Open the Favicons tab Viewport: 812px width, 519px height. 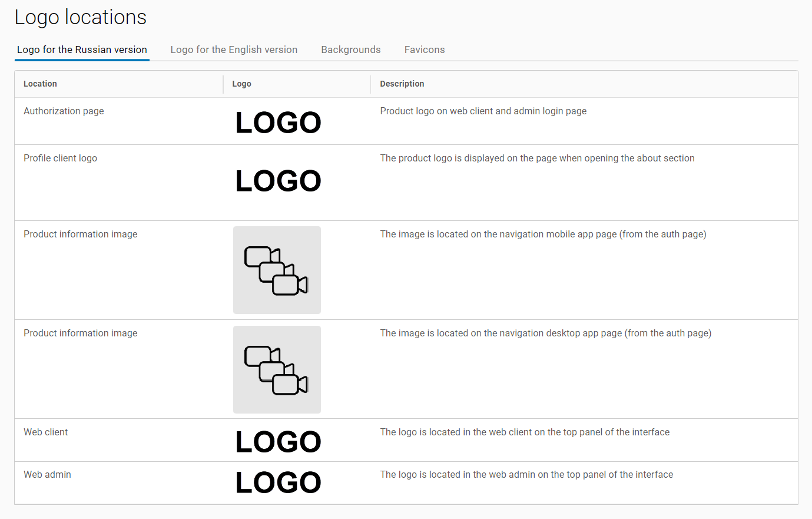(424, 49)
